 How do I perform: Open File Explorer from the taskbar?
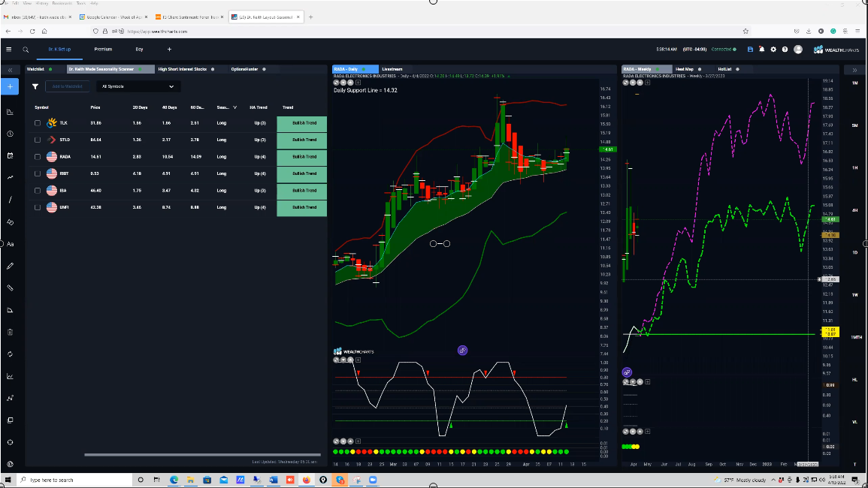click(190, 480)
